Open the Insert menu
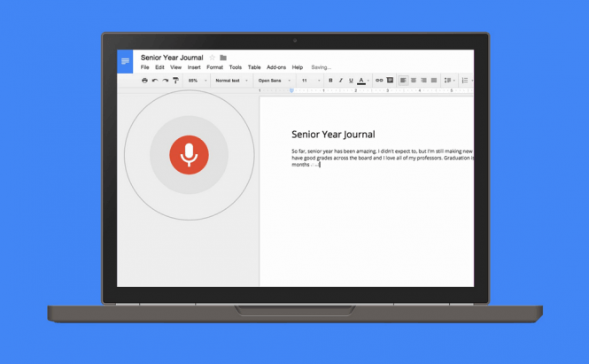Screen dimensions: 589x364 194,67
